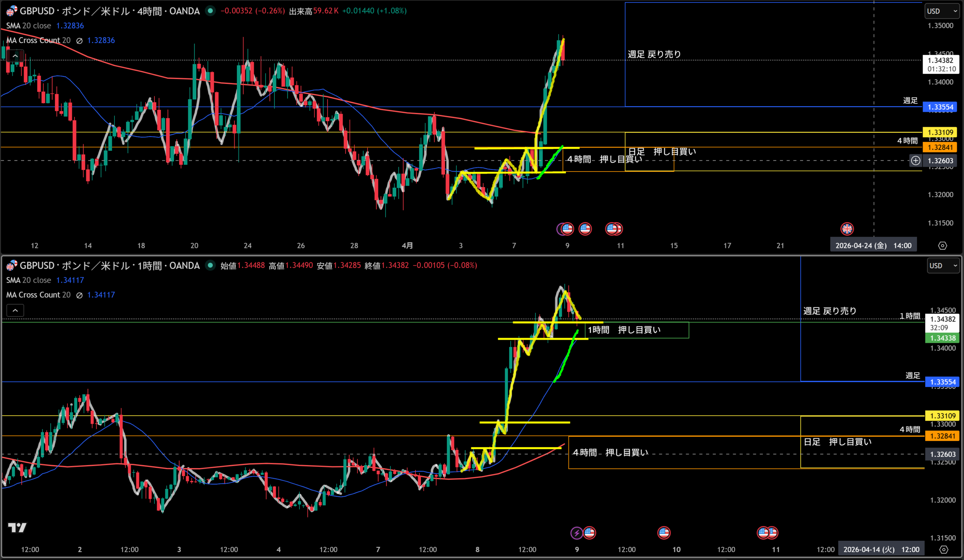The width and height of the screenshot is (964, 560).
Task: Toggle market status green dot on 1時間 chart
Action: click(x=210, y=265)
